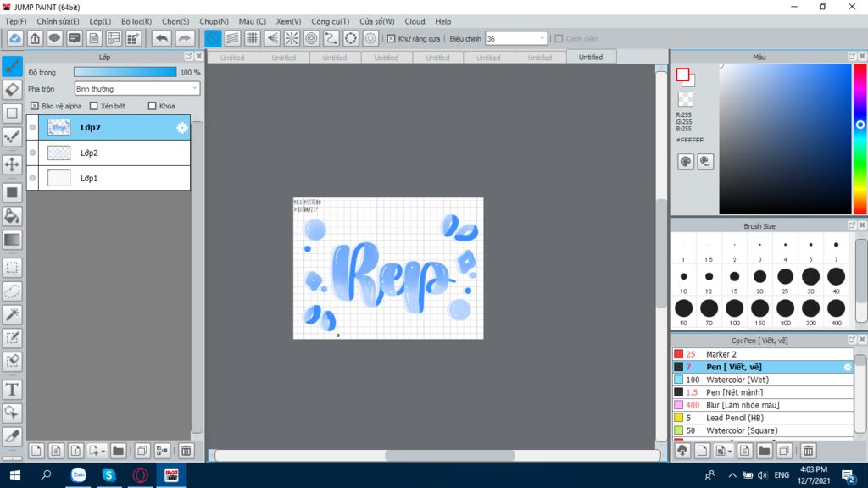868x488 pixels.
Task: Select the Lasso selection tool
Action: coord(12,291)
